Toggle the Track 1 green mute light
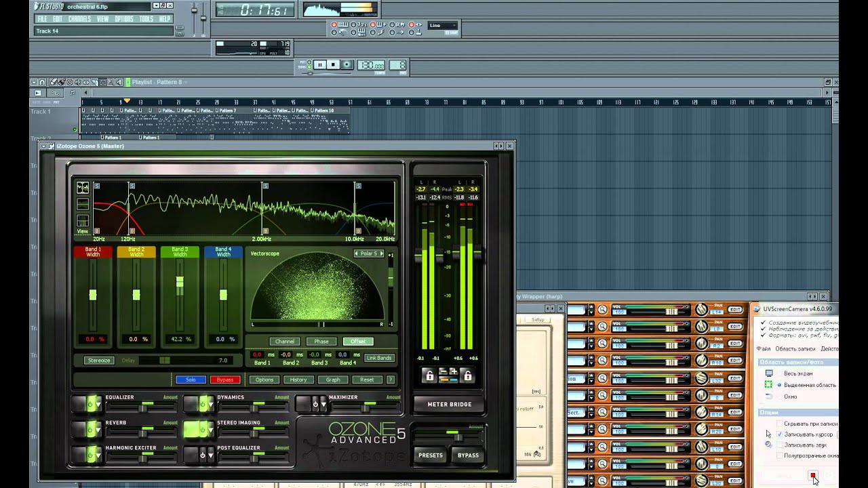Image resolution: width=868 pixels, height=488 pixels. 75,129
